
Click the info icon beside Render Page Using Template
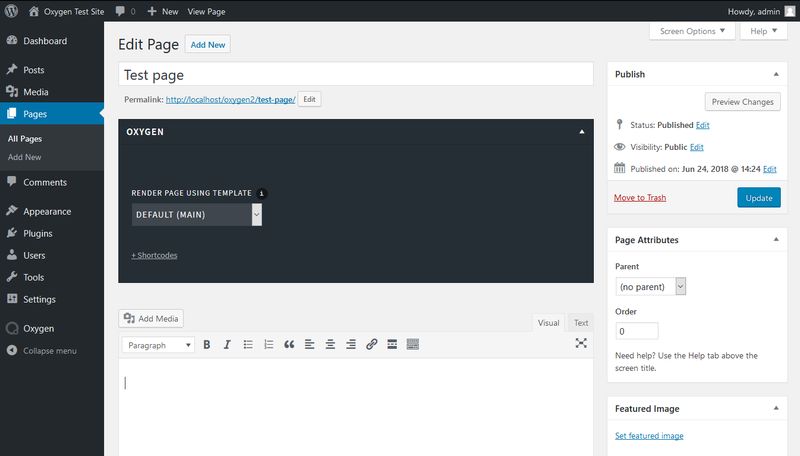(x=261, y=193)
